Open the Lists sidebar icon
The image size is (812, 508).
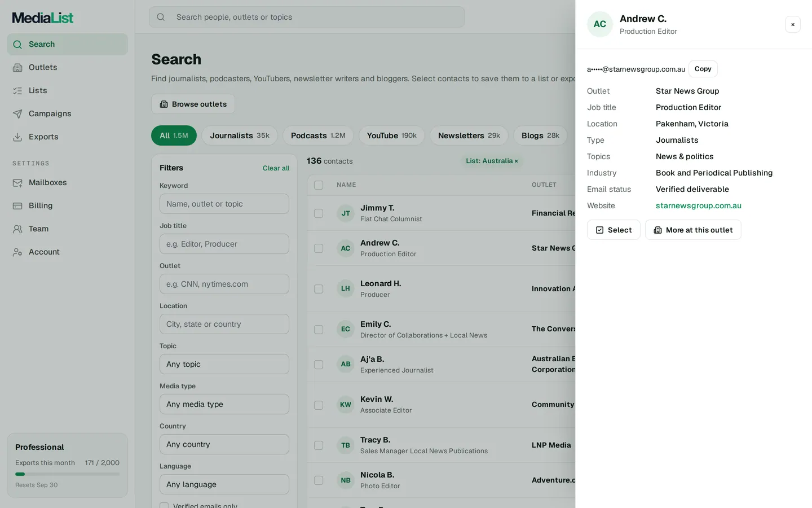tap(17, 90)
